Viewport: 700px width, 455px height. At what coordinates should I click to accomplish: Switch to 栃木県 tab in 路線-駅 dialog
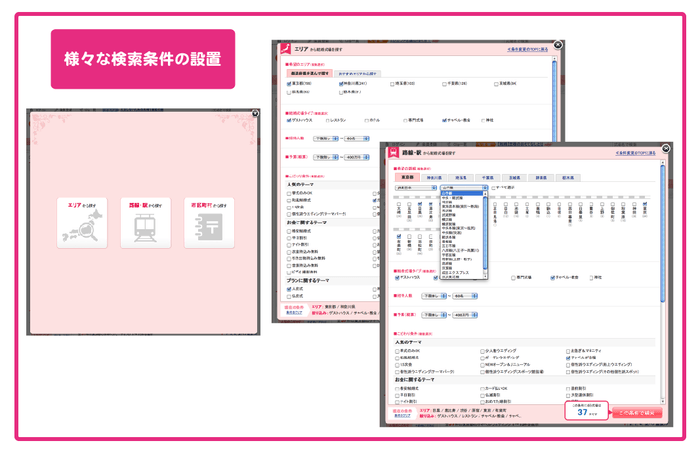(568, 177)
